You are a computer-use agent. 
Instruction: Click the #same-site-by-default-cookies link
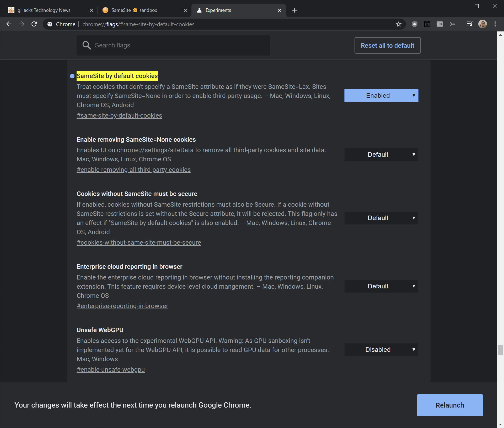pyautogui.click(x=119, y=115)
